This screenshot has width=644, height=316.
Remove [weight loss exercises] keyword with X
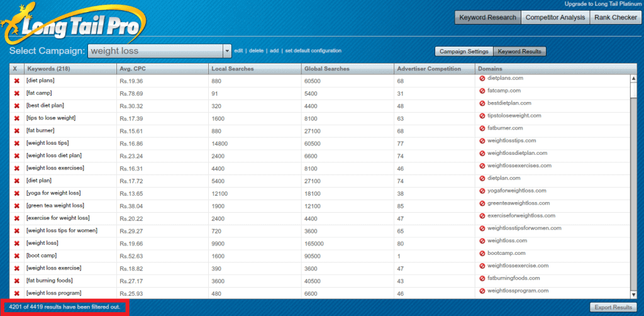coord(17,169)
